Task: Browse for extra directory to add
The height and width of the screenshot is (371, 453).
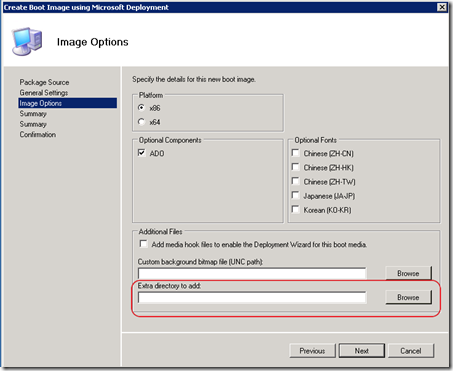Action: [408, 297]
